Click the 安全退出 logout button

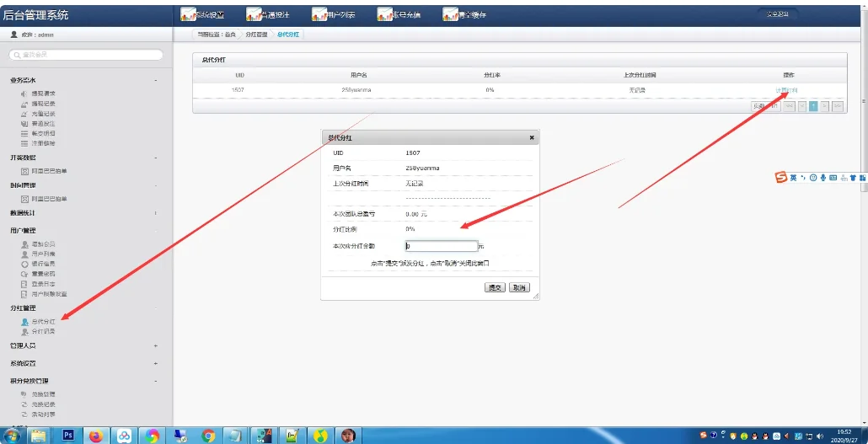(777, 14)
